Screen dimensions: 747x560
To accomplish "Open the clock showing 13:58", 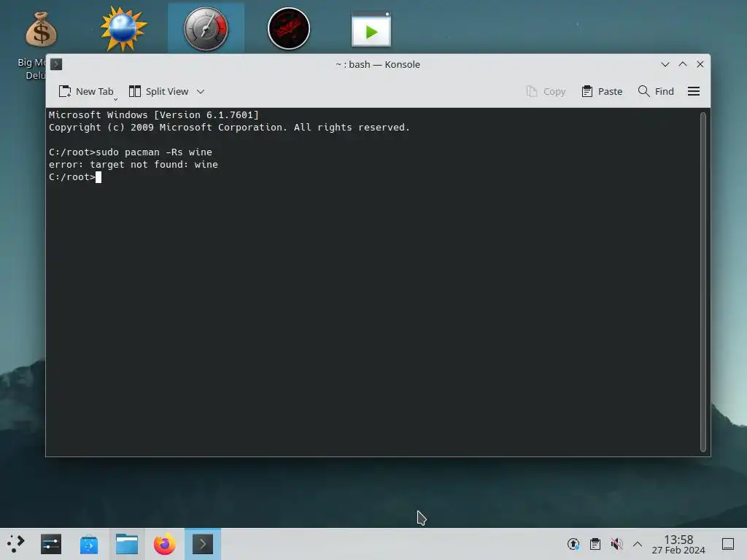I will pyautogui.click(x=678, y=544).
